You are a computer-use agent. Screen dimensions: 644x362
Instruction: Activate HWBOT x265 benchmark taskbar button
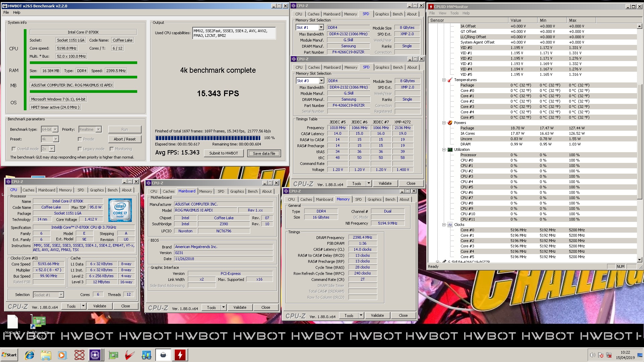163,355
